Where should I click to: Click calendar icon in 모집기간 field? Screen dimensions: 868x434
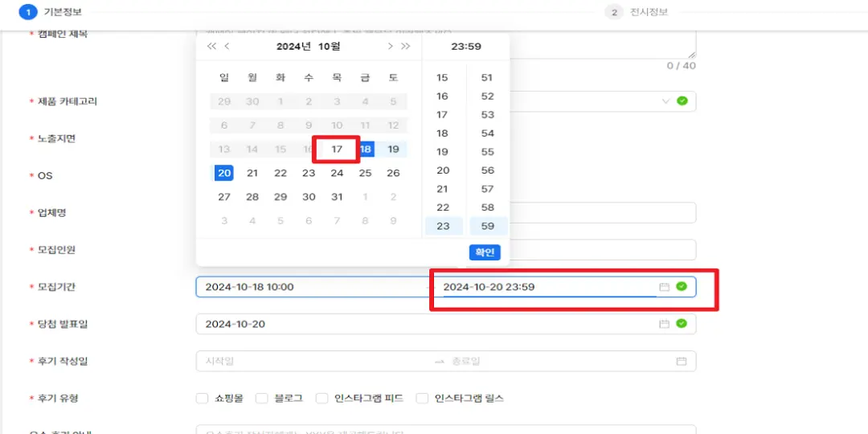[664, 287]
